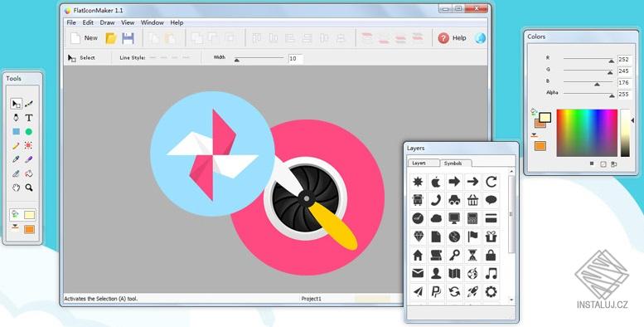Click the Width value field showing 10
Screen dimensions: 644x327
pyautogui.click(x=296, y=59)
